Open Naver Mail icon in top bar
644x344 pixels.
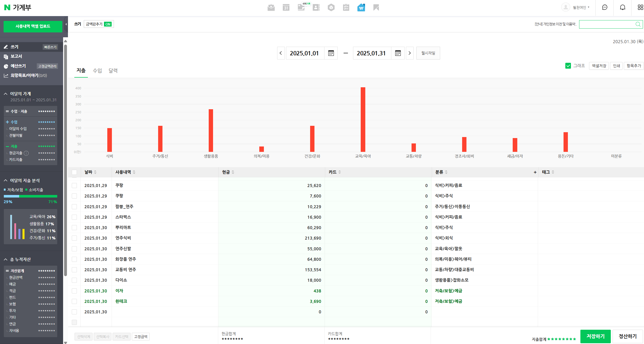[x=271, y=7]
